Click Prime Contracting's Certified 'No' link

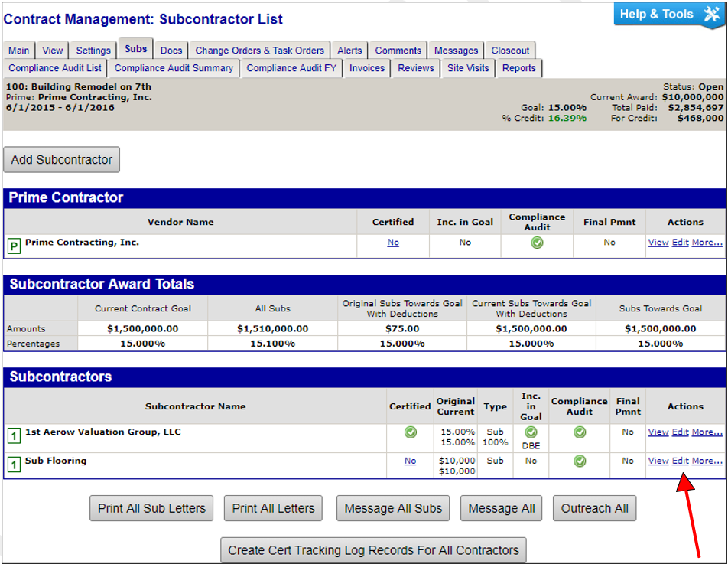point(393,243)
